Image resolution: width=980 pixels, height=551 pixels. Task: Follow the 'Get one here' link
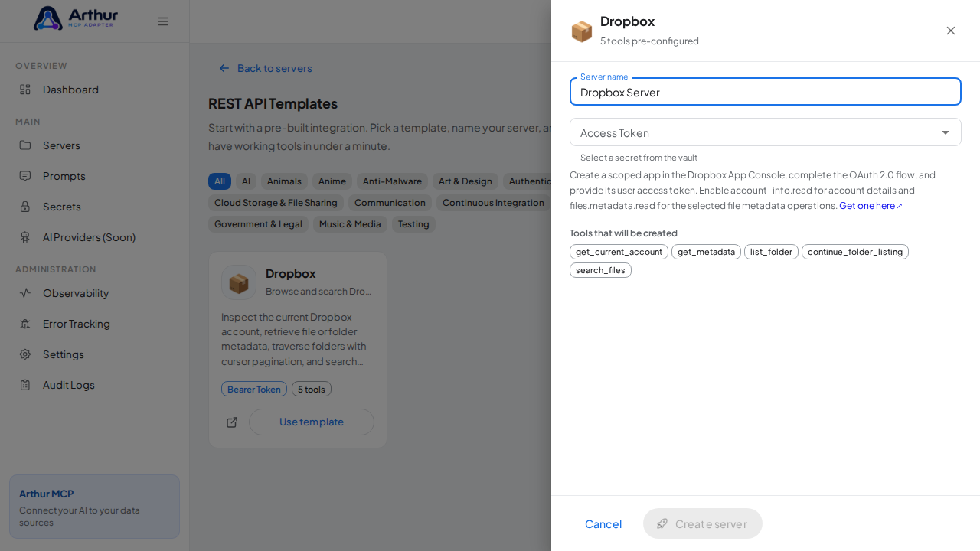(x=871, y=206)
